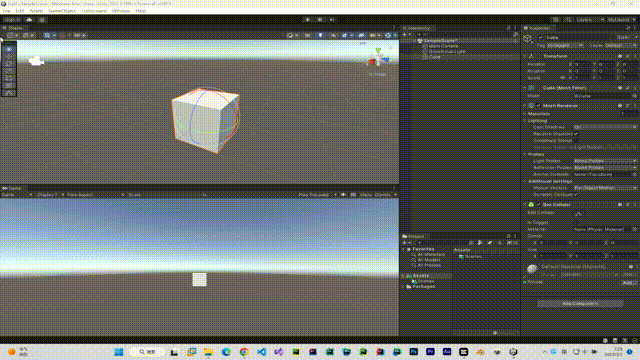Select All Materials under Favorites

pos(428,254)
